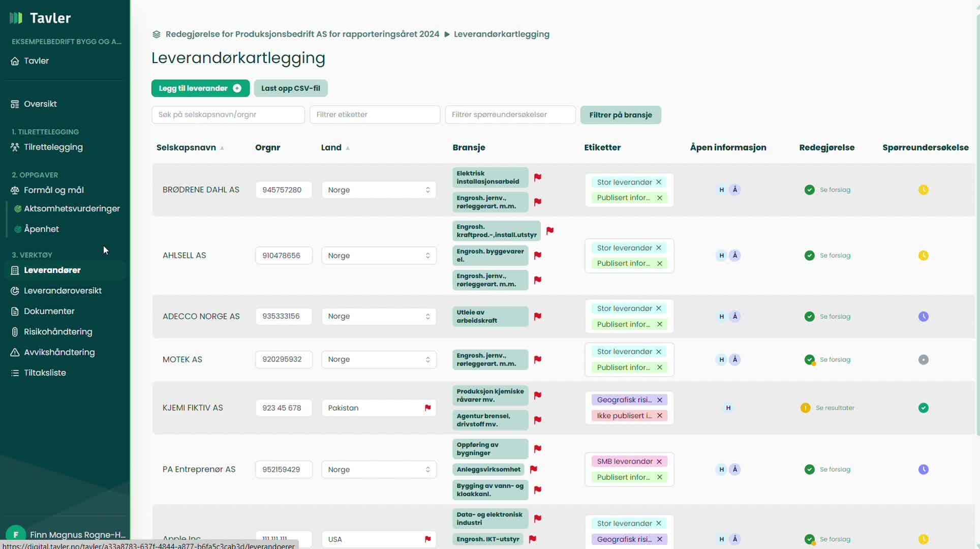
Task: Click the red flag next to Elektrisk installasjonsarbeid
Action: tap(537, 177)
